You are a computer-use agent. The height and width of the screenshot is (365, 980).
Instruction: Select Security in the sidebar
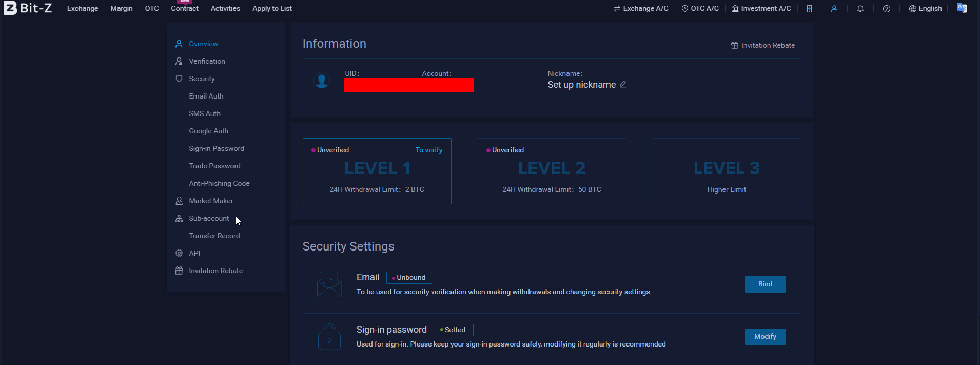202,79
